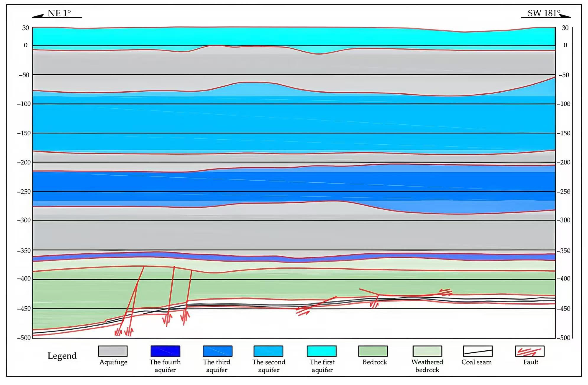Click the -250 label on left axis
The width and height of the screenshot is (588, 385).
tap(24, 192)
